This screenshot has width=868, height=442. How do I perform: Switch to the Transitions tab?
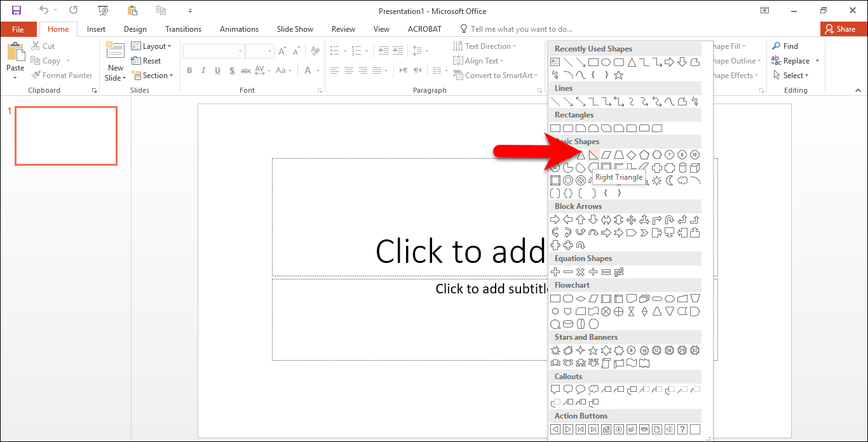point(183,29)
